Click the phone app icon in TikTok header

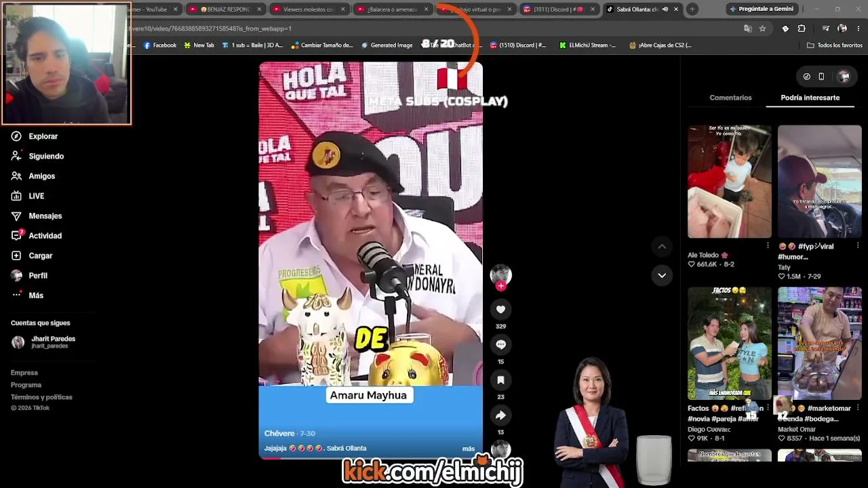click(x=821, y=77)
